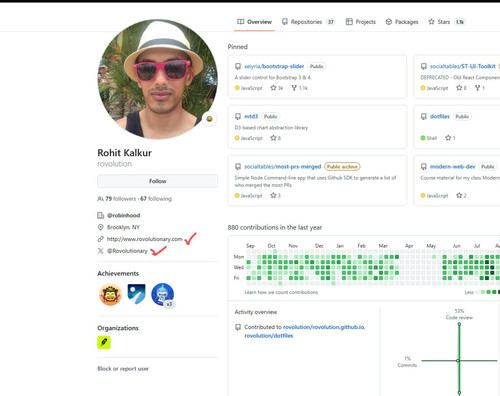The width and height of the screenshot is (500, 396).
Task: Open the @Rovolutionary X profile link
Action: 127,251
